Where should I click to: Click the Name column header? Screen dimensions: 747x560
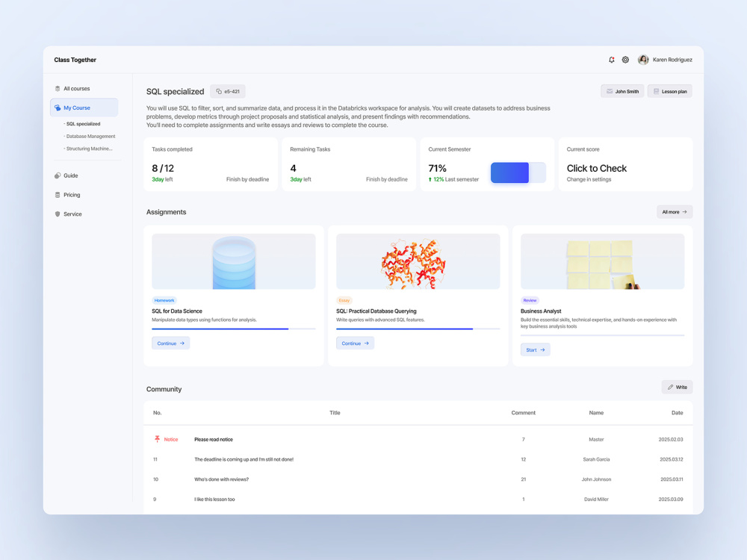pos(596,413)
